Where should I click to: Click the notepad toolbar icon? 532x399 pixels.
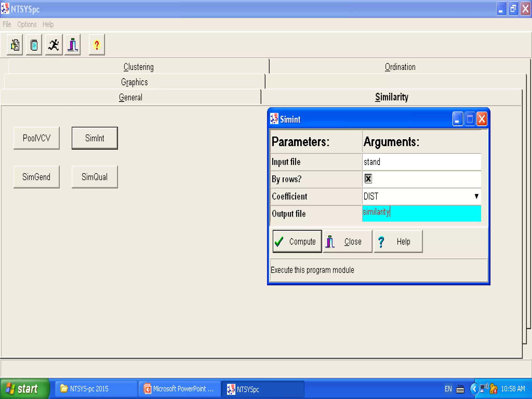(34, 45)
